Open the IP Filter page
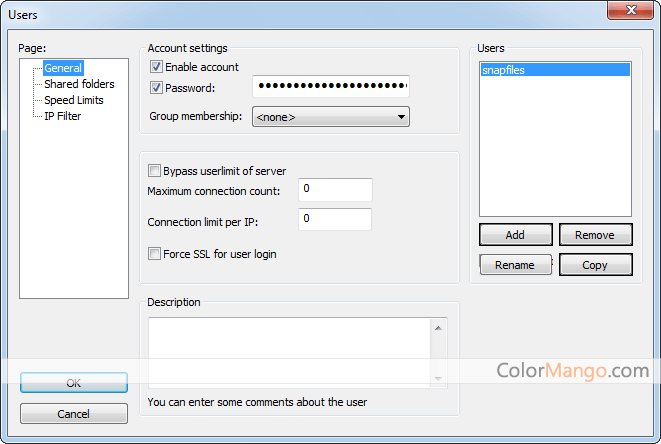 pos(62,116)
